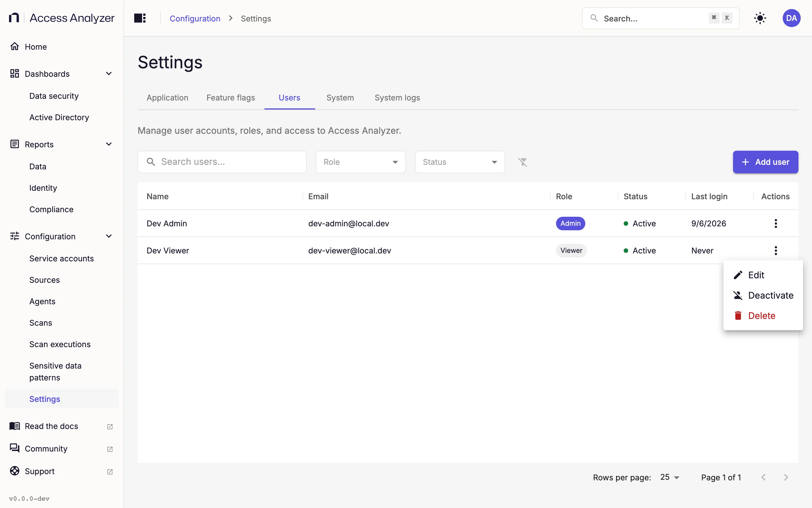
Task: Click the red trash icon next to Delete
Action: click(738, 316)
